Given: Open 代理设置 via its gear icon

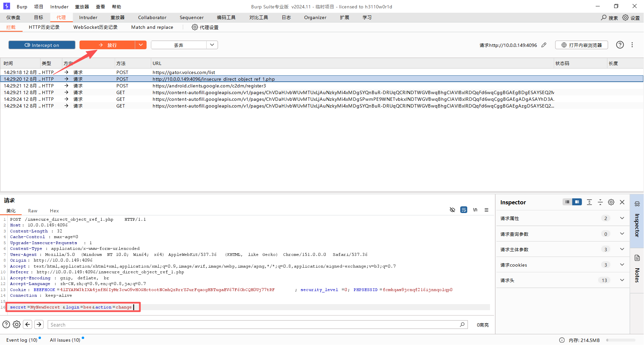Looking at the screenshot, I should (x=195, y=27).
